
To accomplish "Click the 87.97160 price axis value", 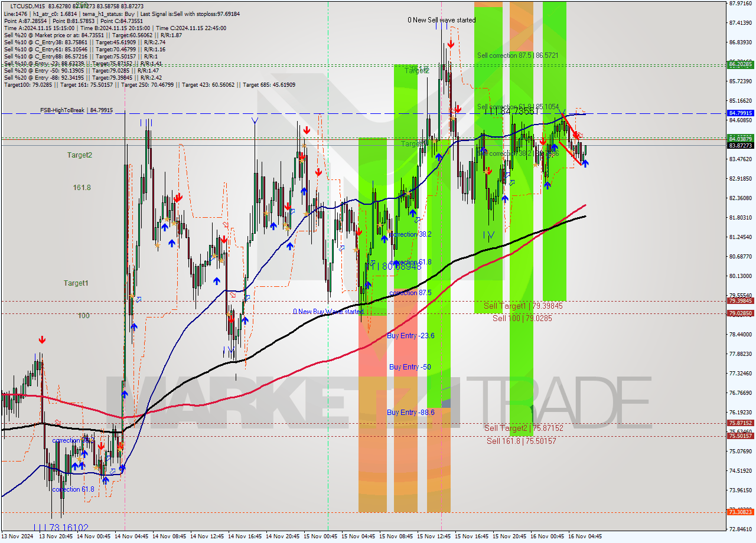I will [740, 4].
